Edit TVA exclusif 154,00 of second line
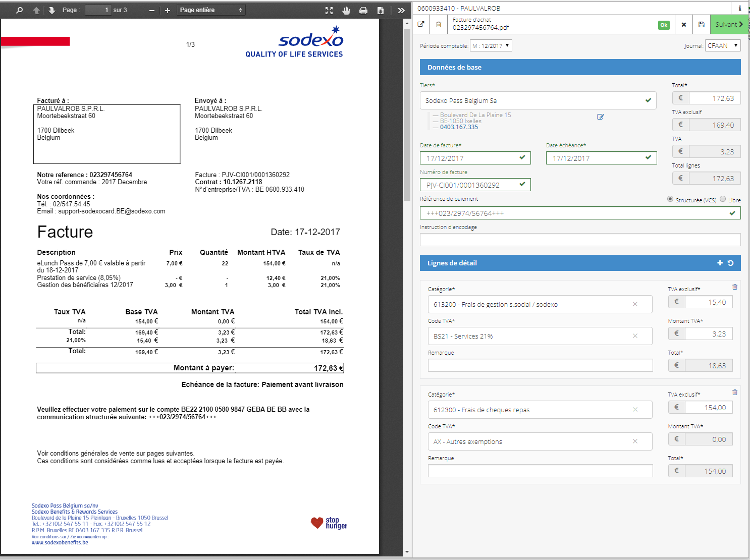Screen dimensions: 750x560 [709, 407]
